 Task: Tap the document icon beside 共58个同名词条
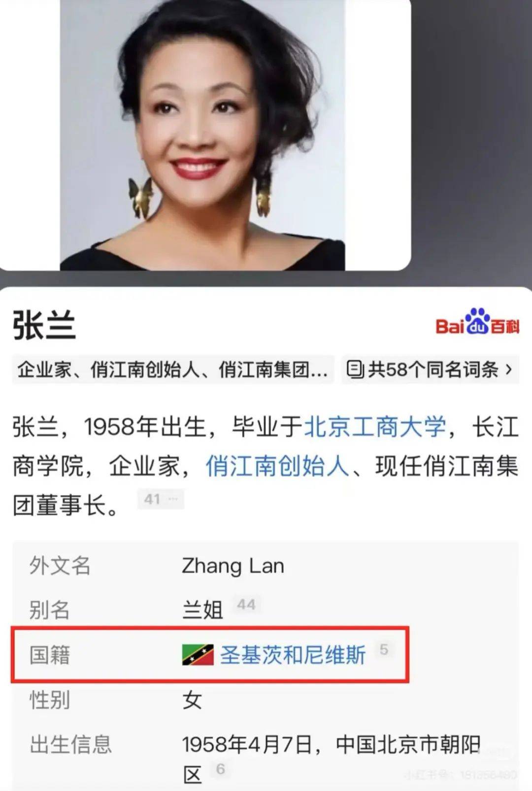tap(355, 370)
